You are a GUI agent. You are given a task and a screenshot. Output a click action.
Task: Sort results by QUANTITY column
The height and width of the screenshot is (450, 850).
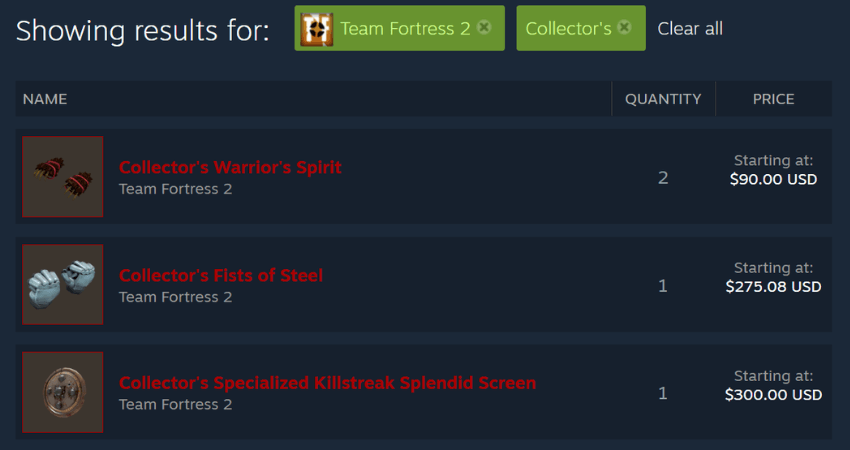663,99
